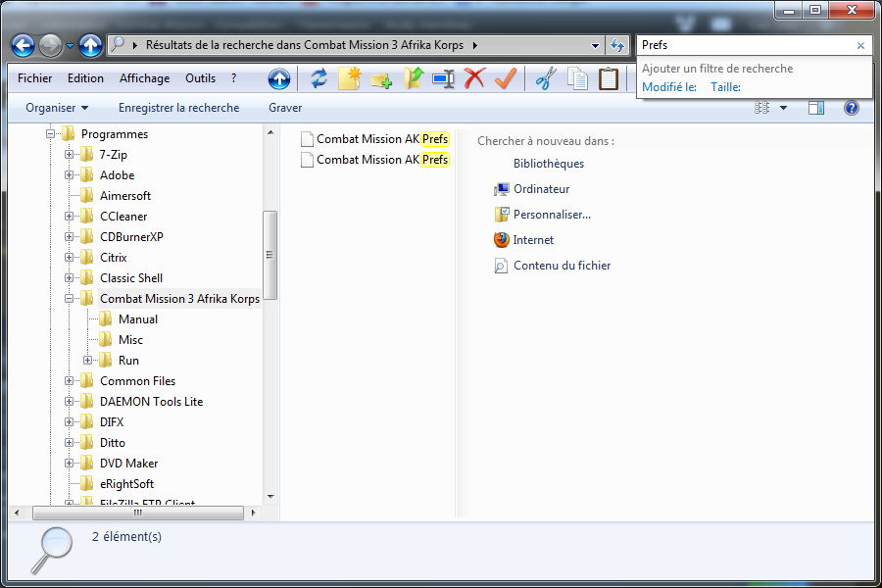This screenshot has width=882, height=588.
Task: Click the Graver button
Action: 285,108
